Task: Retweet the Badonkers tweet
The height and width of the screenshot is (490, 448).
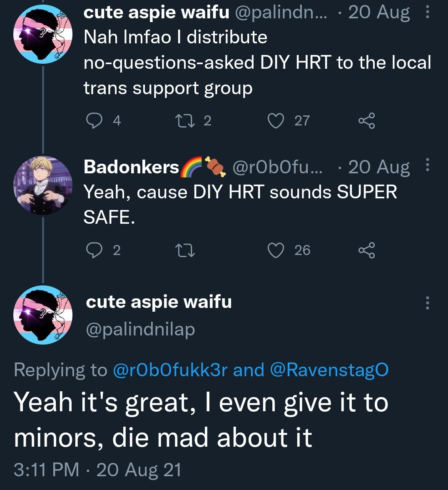Action: tap(182, 250)
